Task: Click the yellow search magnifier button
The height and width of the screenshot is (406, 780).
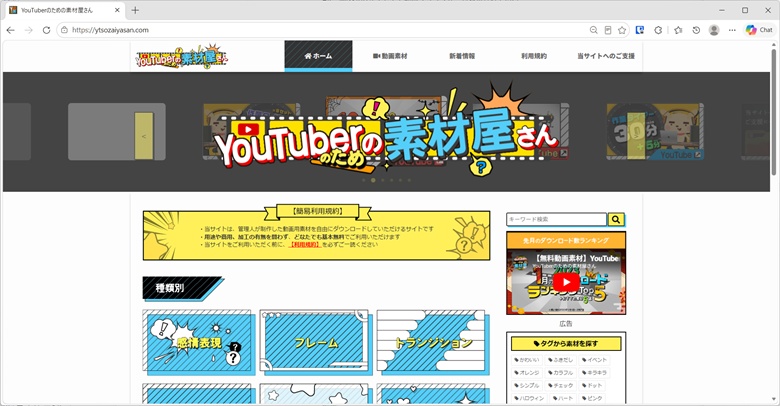Action: [616, 219]
